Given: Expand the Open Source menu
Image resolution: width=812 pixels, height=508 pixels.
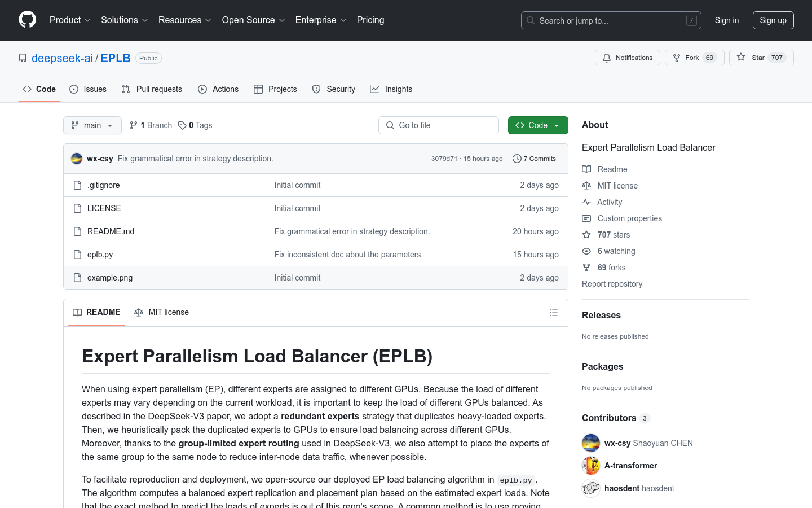Looking at the screenshot, I should (254, 20).
